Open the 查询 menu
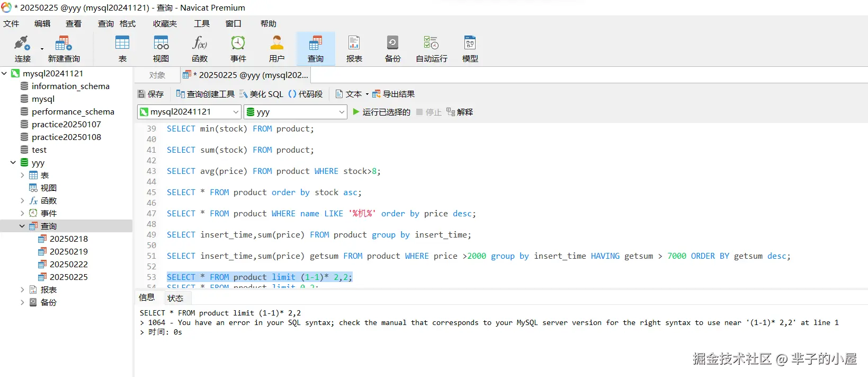The image size is (868, 377). 105,23
